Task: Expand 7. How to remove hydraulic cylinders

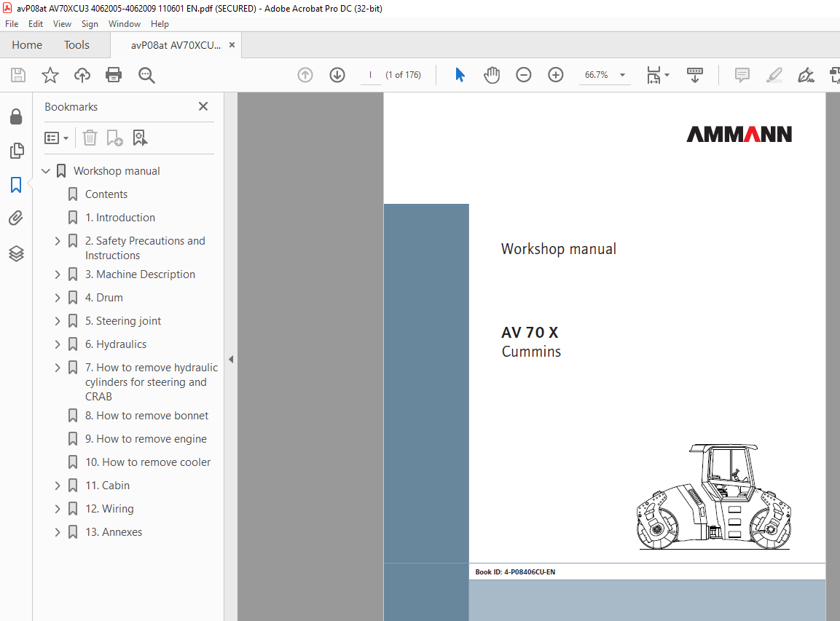Action: point(58,368)
